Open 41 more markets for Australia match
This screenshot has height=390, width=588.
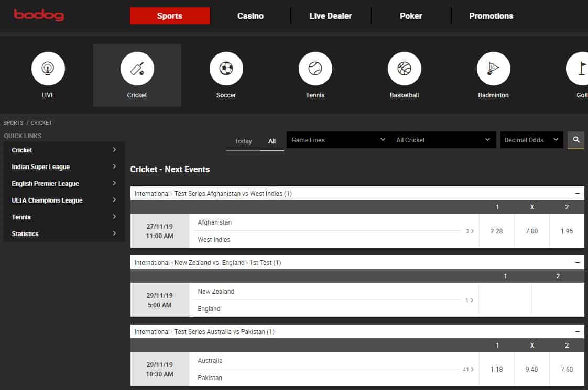(469, 370)
